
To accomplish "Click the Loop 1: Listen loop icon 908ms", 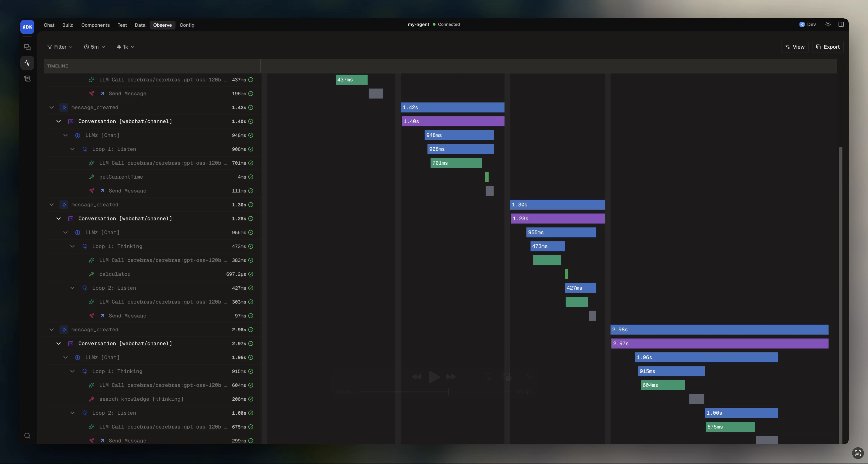I will pyautogui.click(x=85, y=149).
